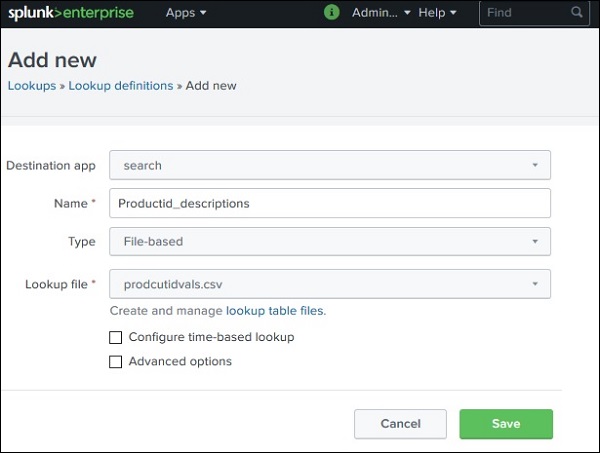Viewport: 600px width, 453px height.
Task: Expand the Destination app dropdown
Action: click(330, 165)
